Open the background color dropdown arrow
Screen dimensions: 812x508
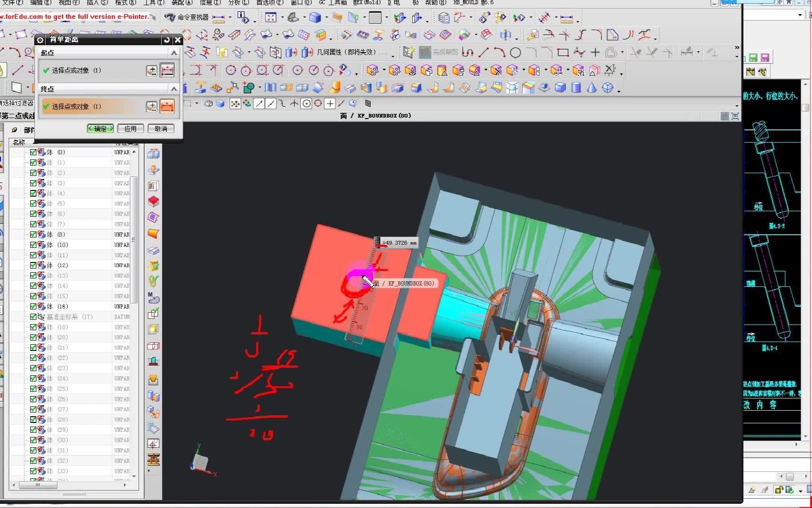click(387, 18)
